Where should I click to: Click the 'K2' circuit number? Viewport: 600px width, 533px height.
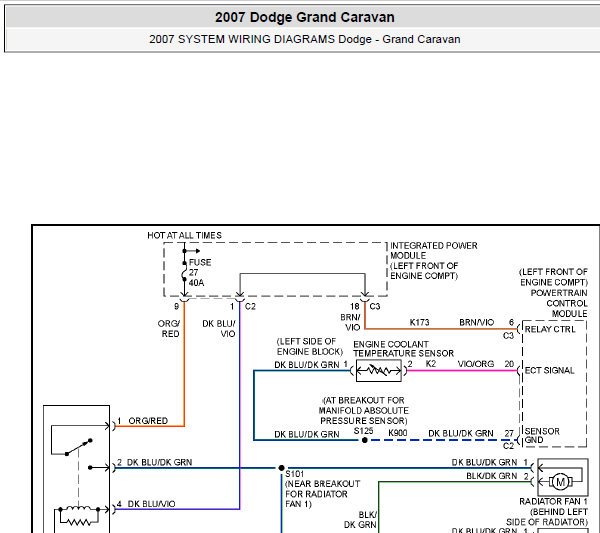tap(430, 363)
